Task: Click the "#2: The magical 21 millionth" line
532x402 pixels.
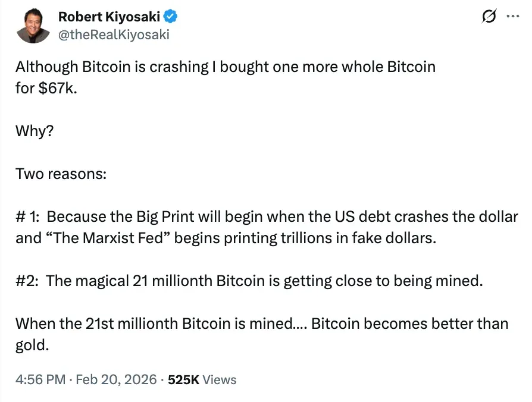Action: (249, 281)
